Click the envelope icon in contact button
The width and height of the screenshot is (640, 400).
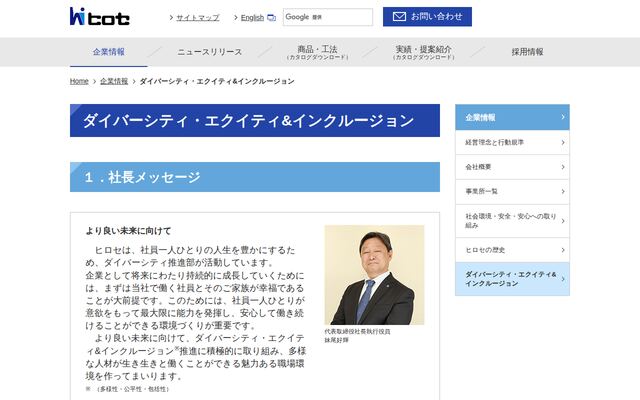point(399,17)
